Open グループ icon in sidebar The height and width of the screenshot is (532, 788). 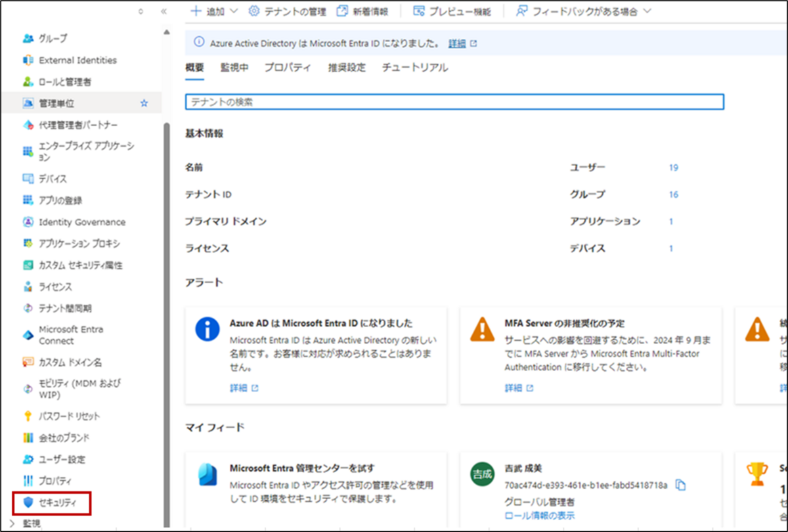pyautogui.click(x=28, y=39)
